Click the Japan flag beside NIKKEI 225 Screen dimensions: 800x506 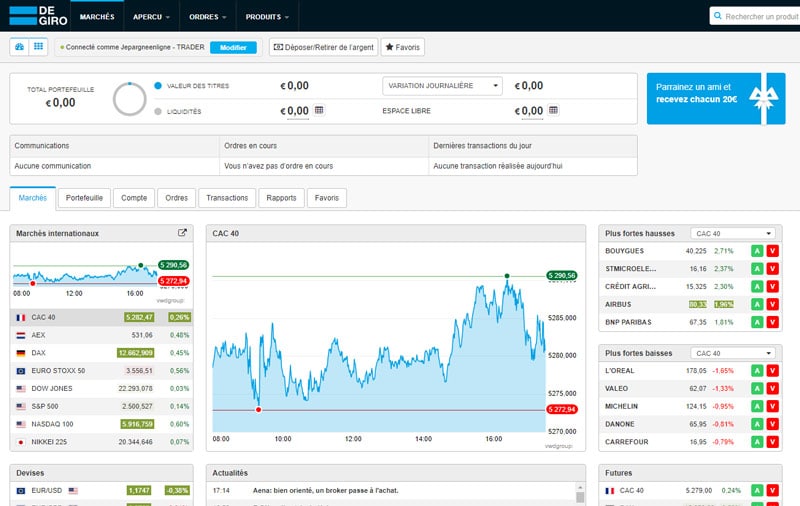click(21, 442)
